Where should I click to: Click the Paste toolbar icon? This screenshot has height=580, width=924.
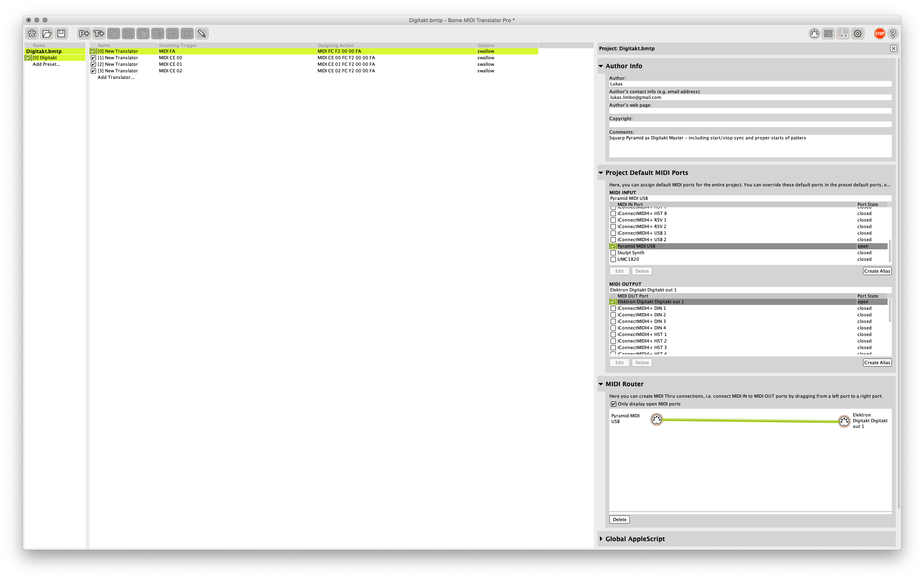[172, 34]
